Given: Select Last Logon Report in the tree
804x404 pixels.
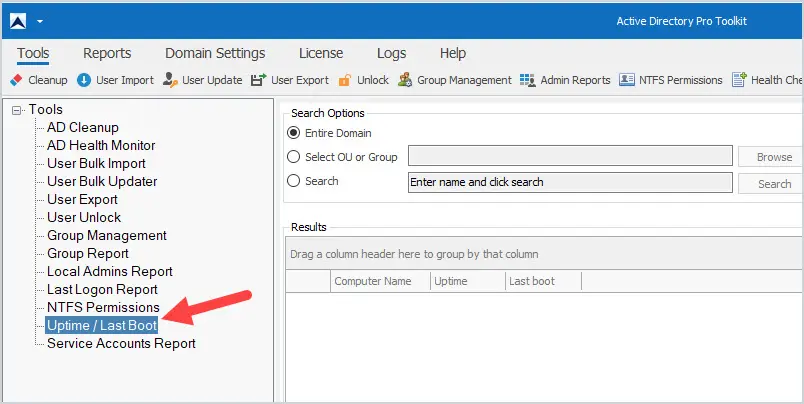Looking at the screenshot, I should (x=102, y=289).
